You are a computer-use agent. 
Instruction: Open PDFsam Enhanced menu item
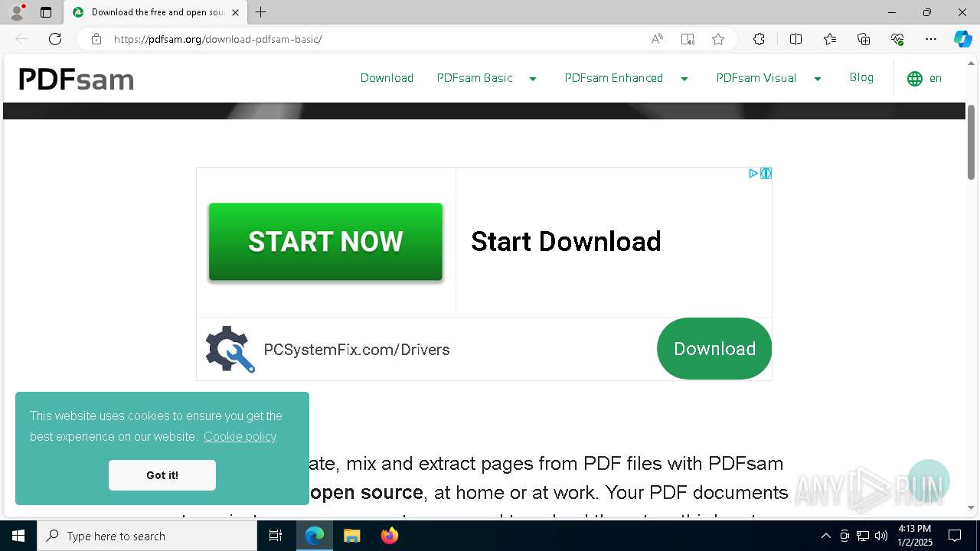click(x=614, y=78)
